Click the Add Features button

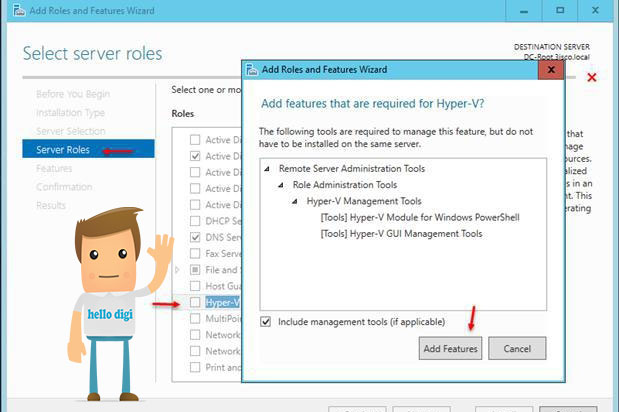click(450, 348)
